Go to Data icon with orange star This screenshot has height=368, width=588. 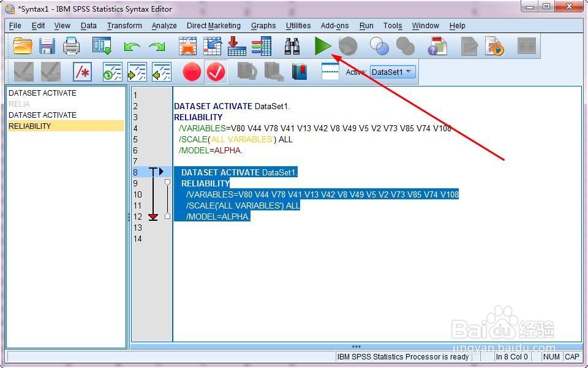[188, 46]
